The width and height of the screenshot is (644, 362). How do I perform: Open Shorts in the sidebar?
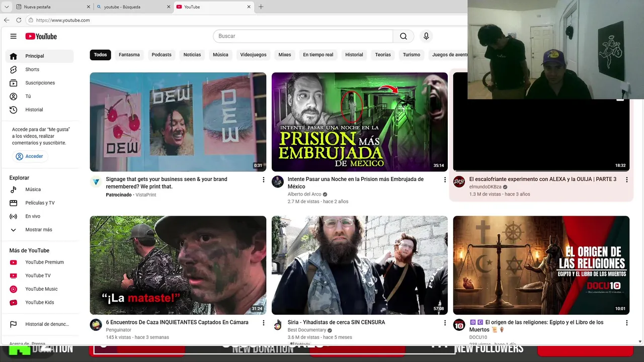(x=40, y=69)
